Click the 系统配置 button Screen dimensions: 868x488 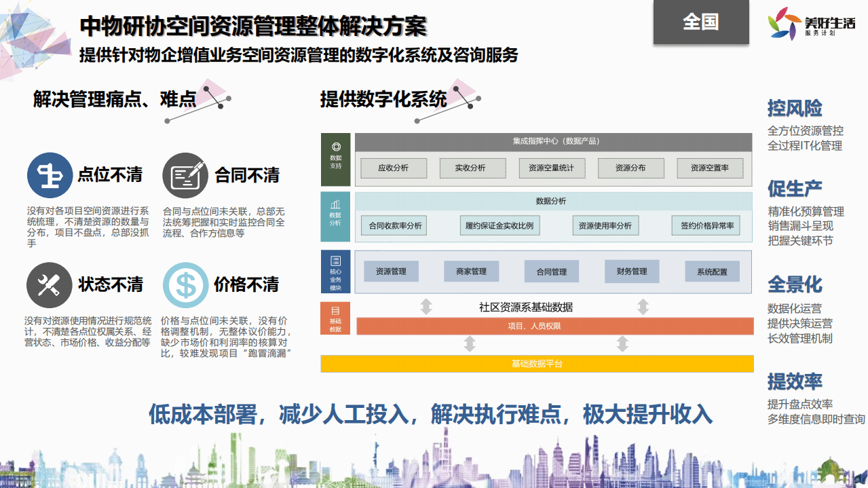click(711, 271)
